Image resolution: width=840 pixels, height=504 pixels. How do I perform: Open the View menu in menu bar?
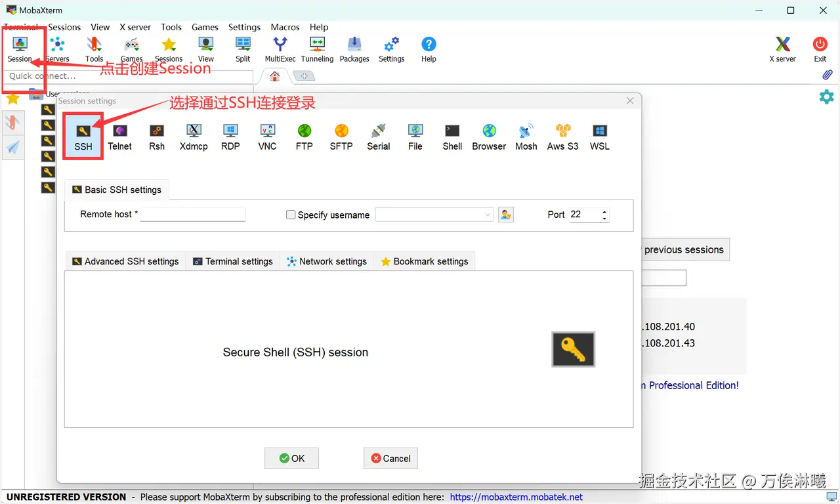[100, 27]
